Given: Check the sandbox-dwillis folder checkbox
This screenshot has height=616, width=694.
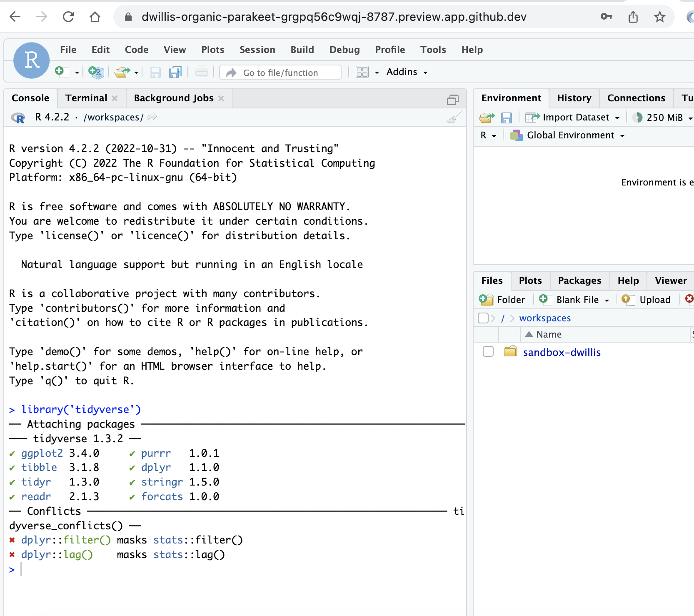Looking at the screenshot, I should 488,351.
